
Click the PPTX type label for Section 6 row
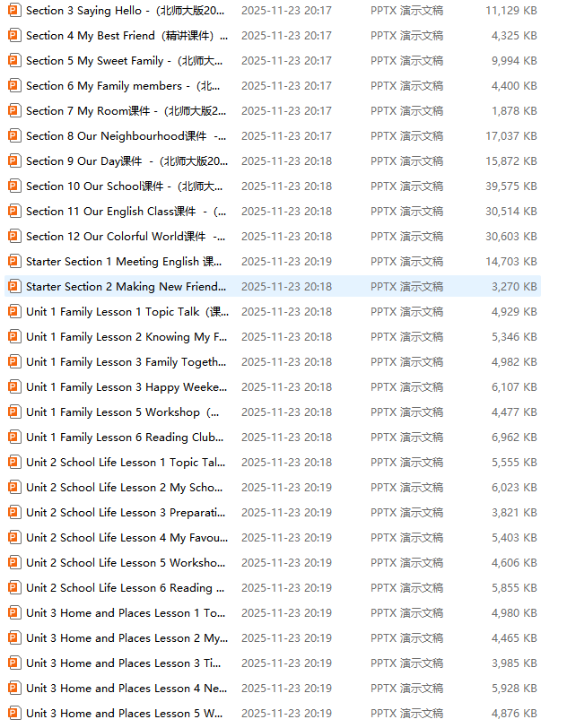(x=406, y=86)
